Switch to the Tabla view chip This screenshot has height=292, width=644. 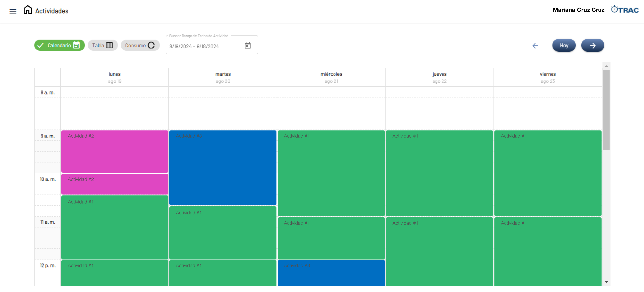(x=103, y=45)
